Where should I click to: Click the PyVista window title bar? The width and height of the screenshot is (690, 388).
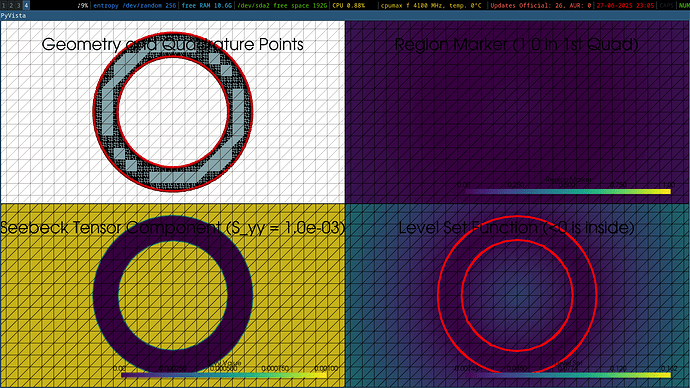(345, 15)
